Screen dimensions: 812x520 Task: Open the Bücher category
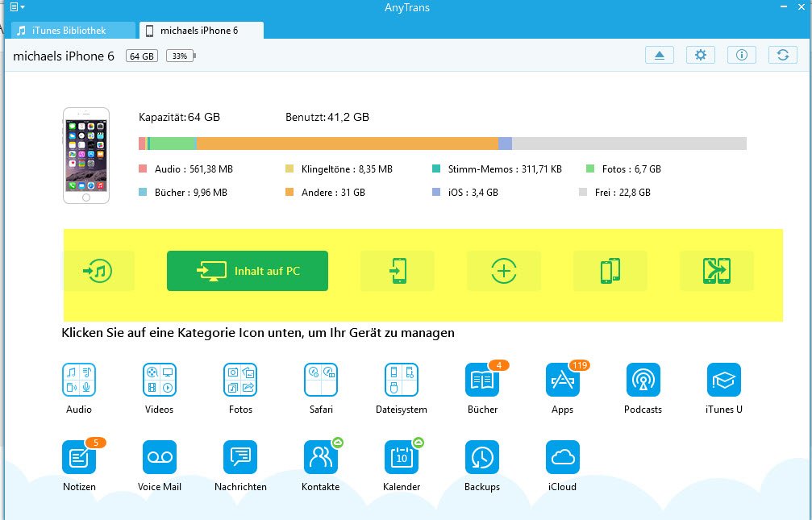(482, 380)
